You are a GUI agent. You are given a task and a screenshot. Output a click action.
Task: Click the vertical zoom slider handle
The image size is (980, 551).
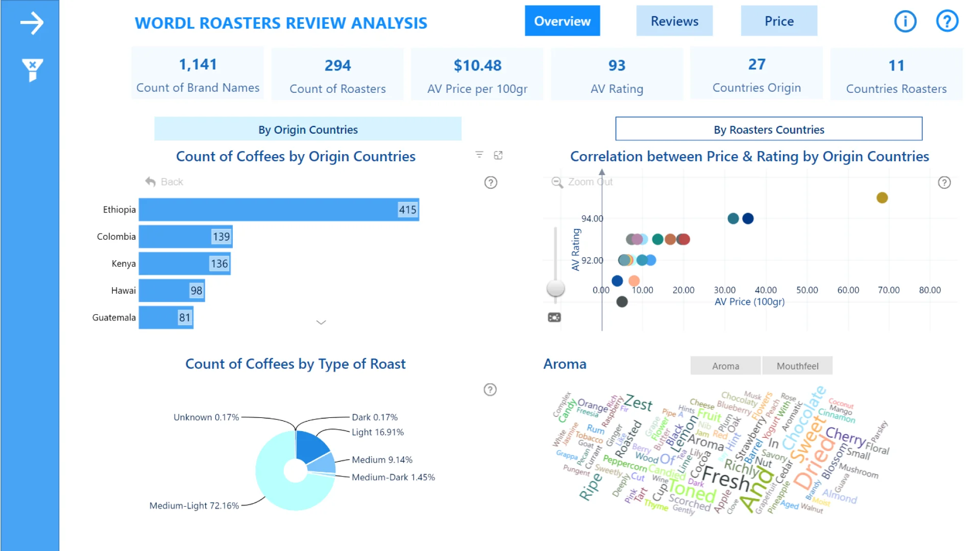coord(555,288)
